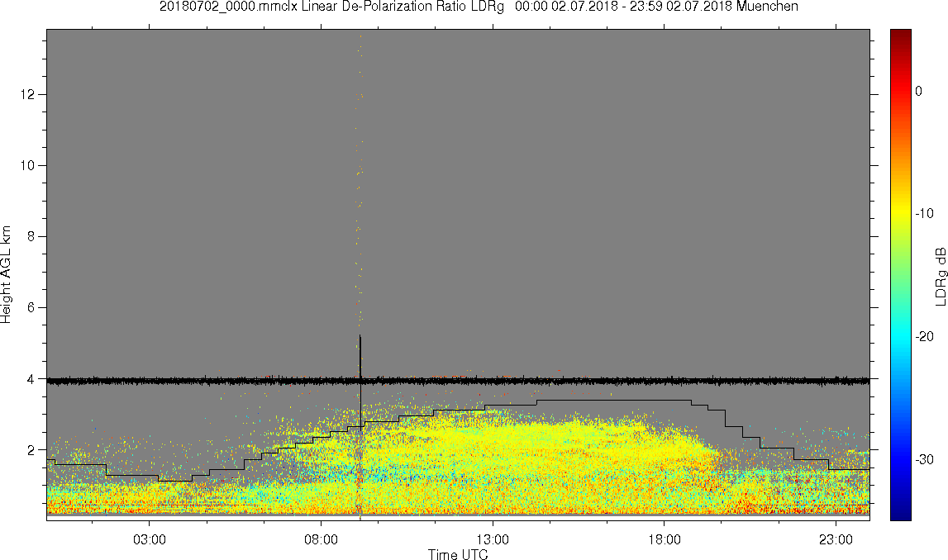Click the 'LDRg dB' colorbar title

(x=941, y=276)
